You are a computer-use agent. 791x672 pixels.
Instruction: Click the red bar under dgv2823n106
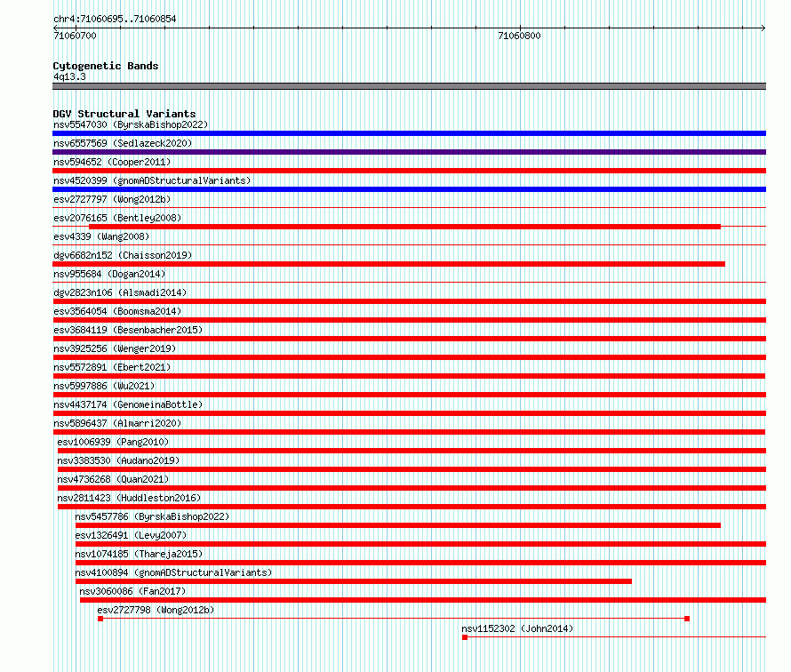coord(409,301)
